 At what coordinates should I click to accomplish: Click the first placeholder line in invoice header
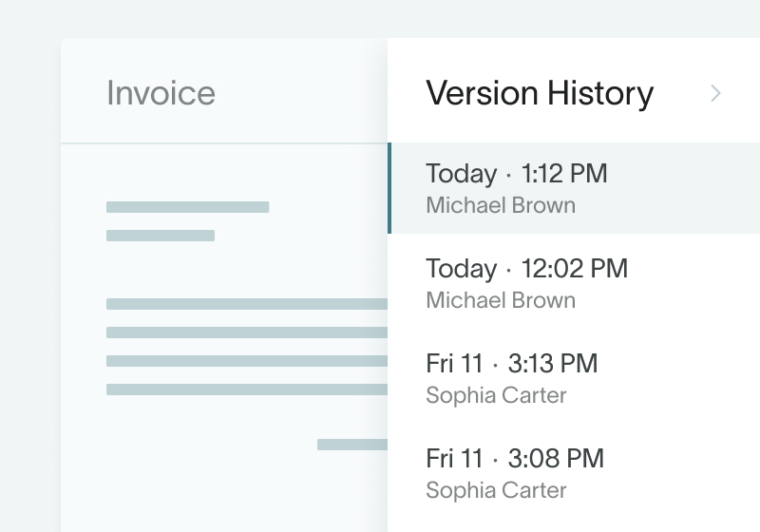pyautogui.click(x=187, y=207)
